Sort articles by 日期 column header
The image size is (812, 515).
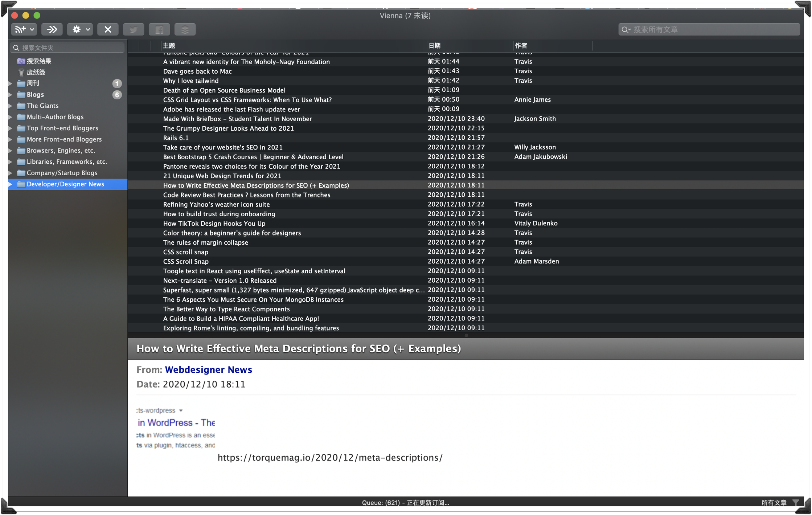coord(469,46)
